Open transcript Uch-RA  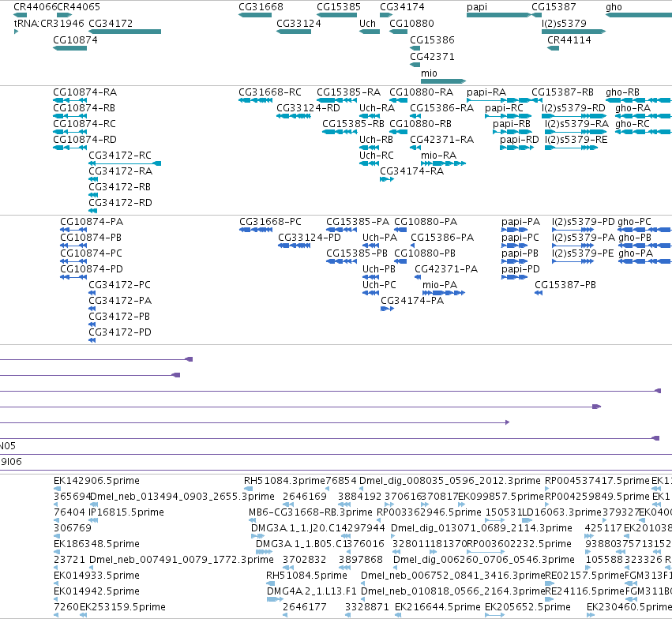[377, 108]
